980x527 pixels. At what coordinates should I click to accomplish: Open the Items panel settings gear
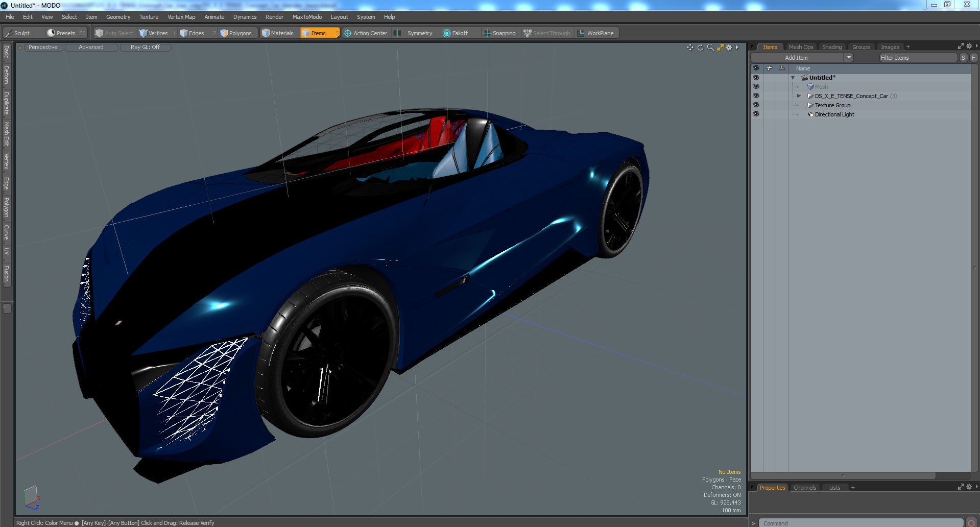969,46
